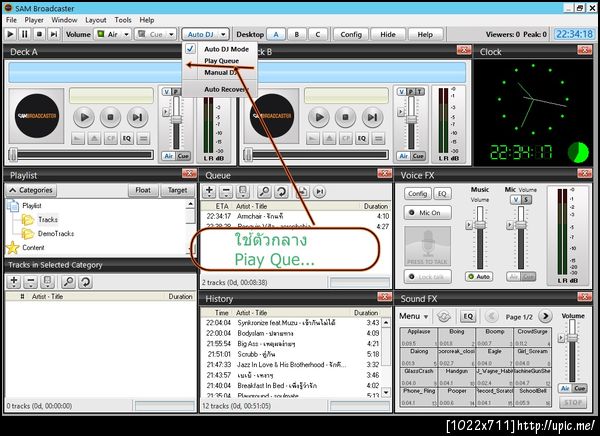Search tracks in the Queue panel
The width and height of the screenshot is (600, 436).
click(264, 191)
